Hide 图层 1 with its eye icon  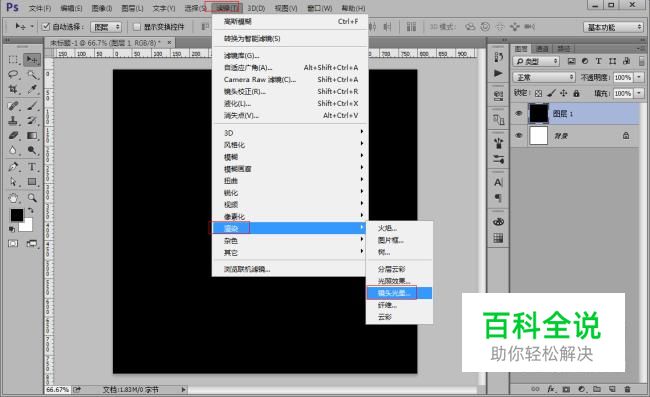(518, 114)
